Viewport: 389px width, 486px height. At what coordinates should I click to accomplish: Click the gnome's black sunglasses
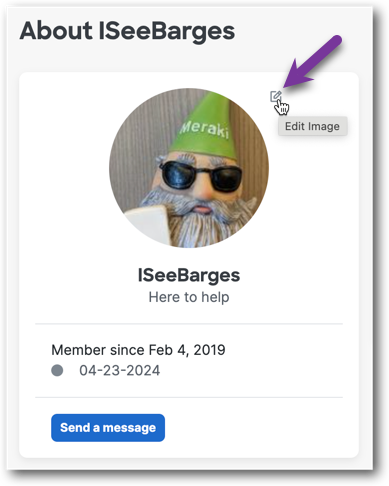point(202,176)
